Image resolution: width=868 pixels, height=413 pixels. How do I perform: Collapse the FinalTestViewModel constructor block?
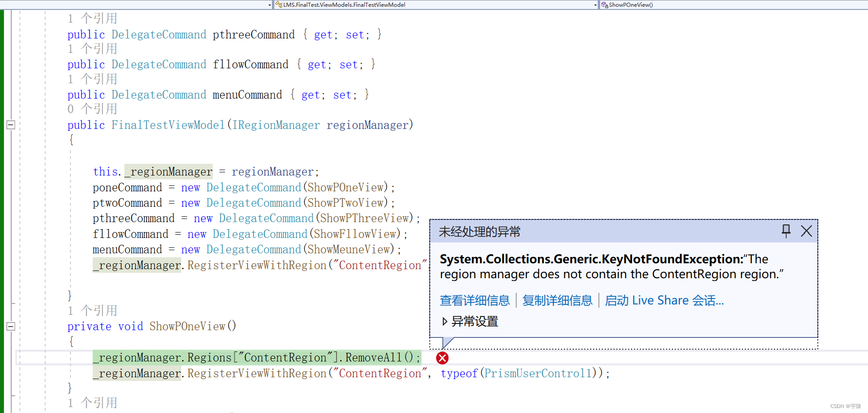pos(11,125)
